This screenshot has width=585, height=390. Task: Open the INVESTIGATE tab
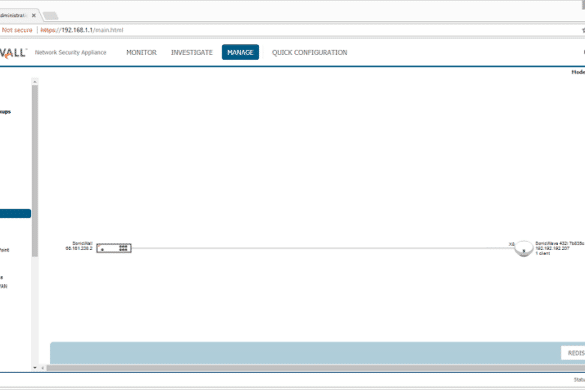[192, 53]
